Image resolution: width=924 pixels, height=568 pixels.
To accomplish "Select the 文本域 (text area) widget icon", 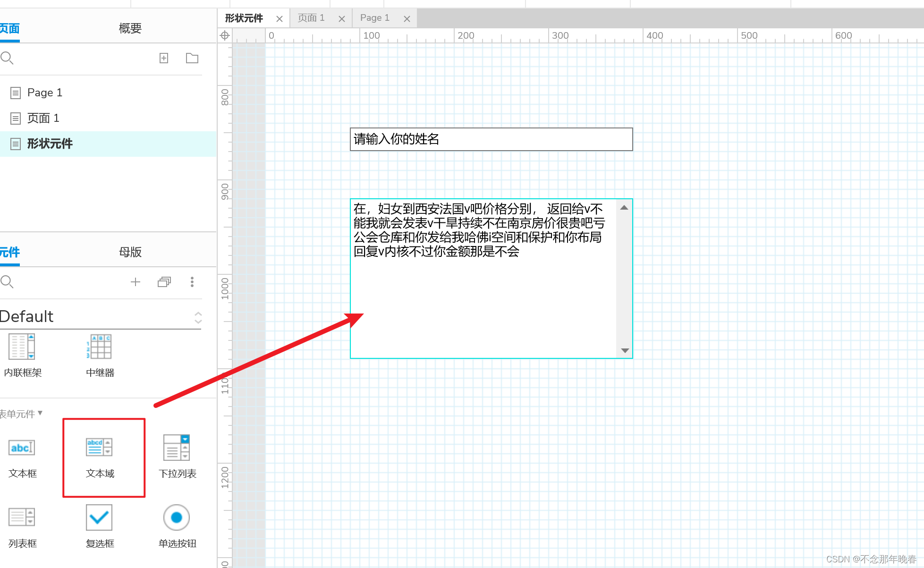I will pos(99,447).
